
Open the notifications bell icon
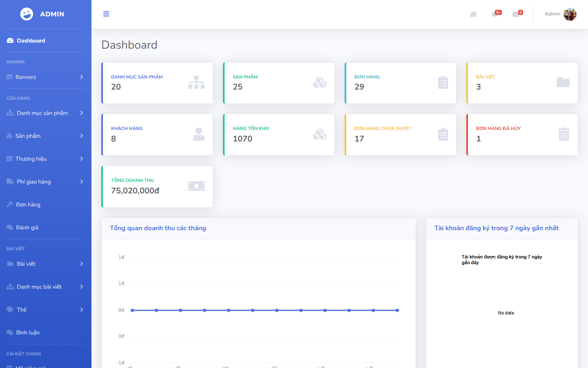(495, 14)
